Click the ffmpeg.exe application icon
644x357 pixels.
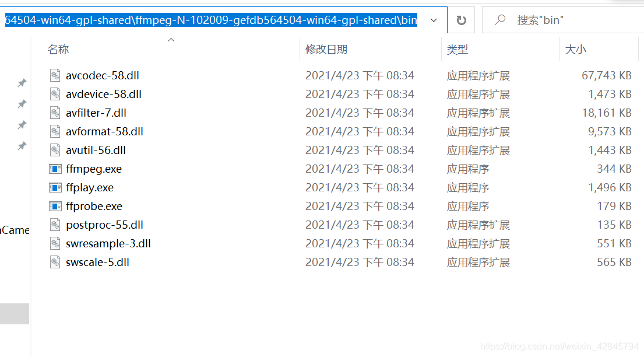click(55, 169)
